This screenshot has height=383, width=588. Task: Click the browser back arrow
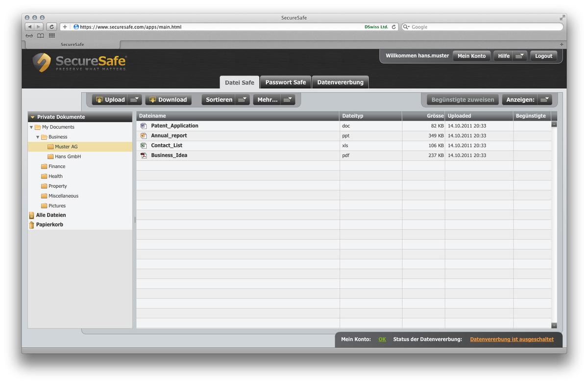[x=29, y=27]
